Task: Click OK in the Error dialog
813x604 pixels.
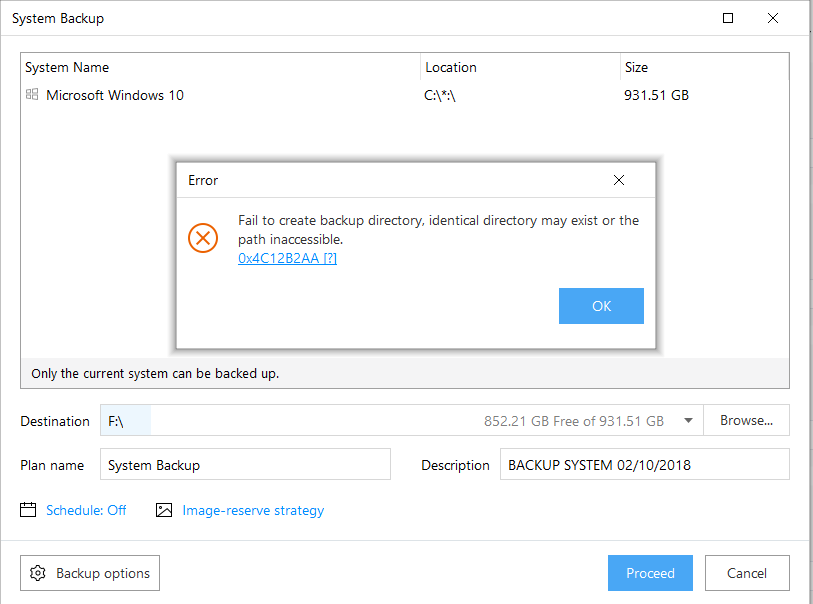Action: click(601, 306)
